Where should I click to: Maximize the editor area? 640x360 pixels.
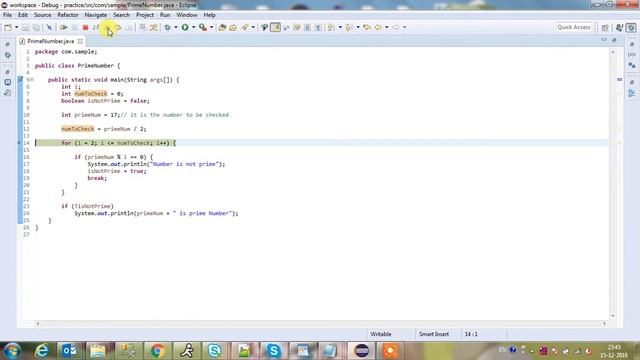tap(614, 40)
